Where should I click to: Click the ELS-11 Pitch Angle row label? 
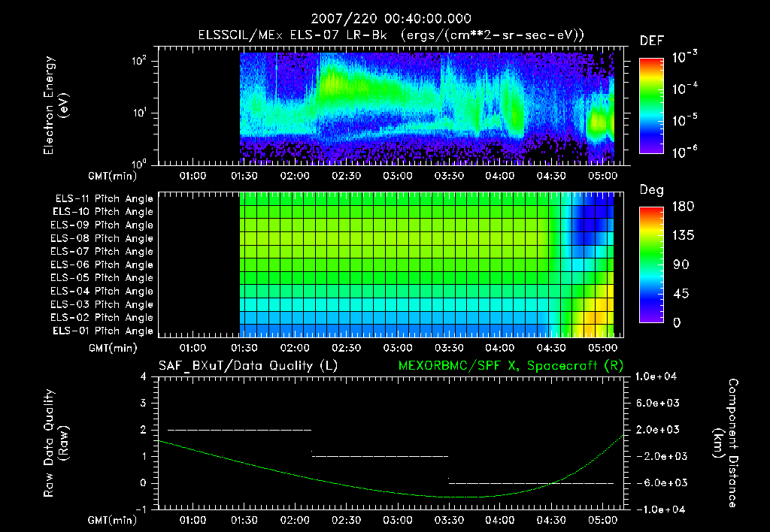[104, 199]
